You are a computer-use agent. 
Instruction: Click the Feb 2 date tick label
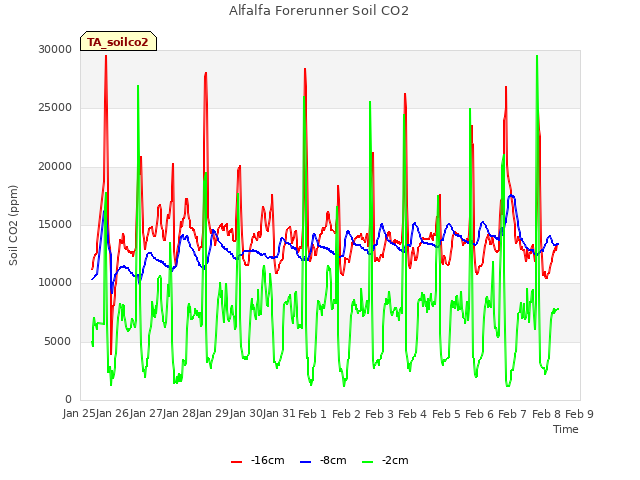[346, 414]
